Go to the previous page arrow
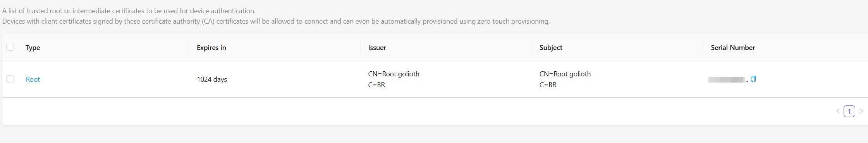Viewport: 868px width, 143px height. point(838,111)
